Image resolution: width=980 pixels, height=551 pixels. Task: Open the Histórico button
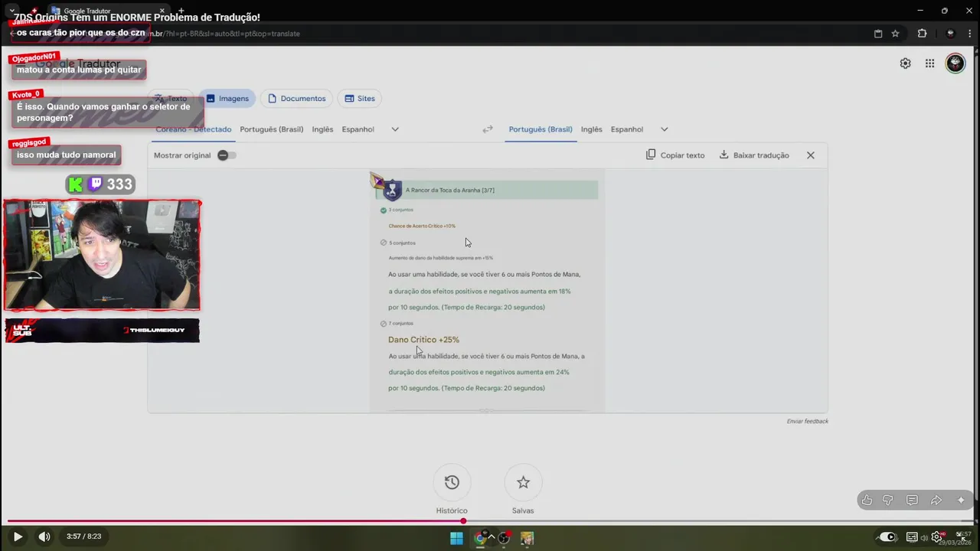(x=452, y=482)
